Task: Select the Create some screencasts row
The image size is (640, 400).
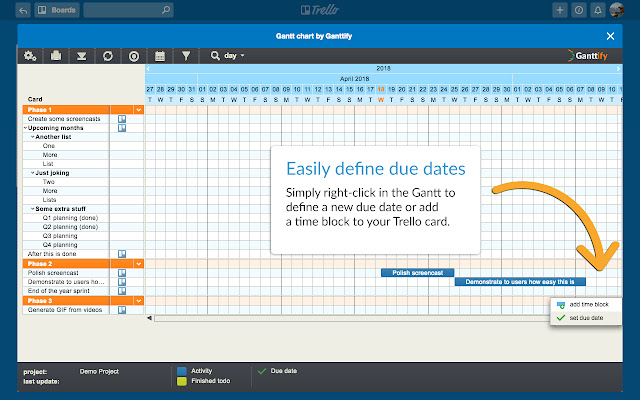Action: point(83,119)
